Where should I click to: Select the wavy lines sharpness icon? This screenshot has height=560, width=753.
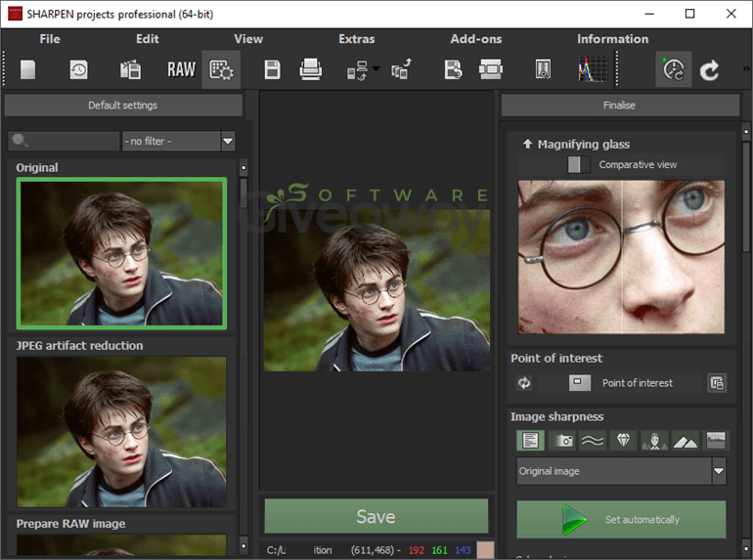click(592, 441)
